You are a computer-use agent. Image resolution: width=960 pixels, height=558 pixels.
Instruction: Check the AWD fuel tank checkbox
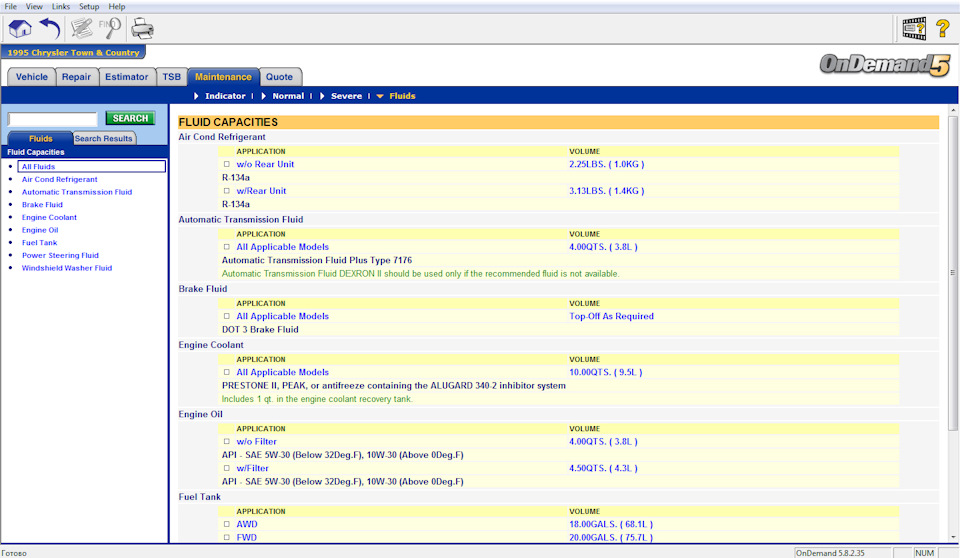click(x=227, y=524)
